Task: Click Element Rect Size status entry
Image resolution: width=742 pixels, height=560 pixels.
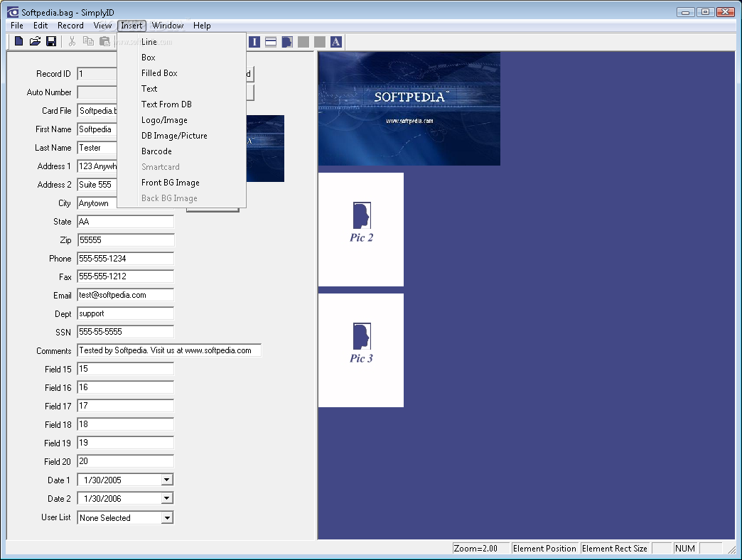Action: click(615, 548)
